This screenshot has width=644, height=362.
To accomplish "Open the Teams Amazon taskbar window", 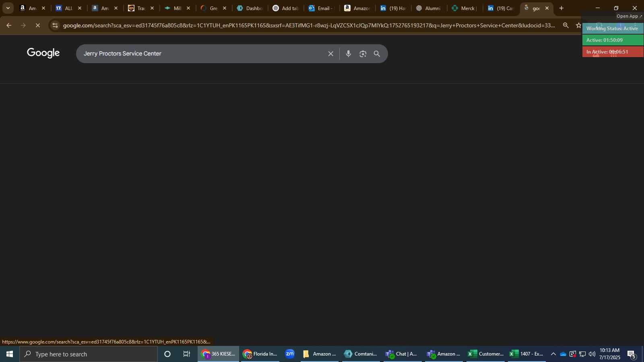I will pos(444,354).
